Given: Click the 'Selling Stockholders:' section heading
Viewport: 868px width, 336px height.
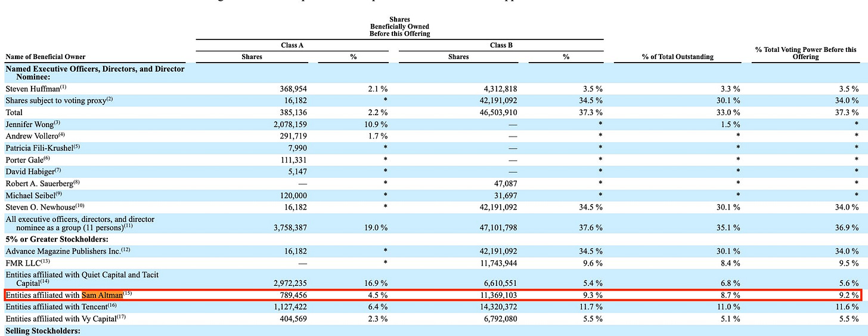Looking at the screenshot, I should coord(42,331).
